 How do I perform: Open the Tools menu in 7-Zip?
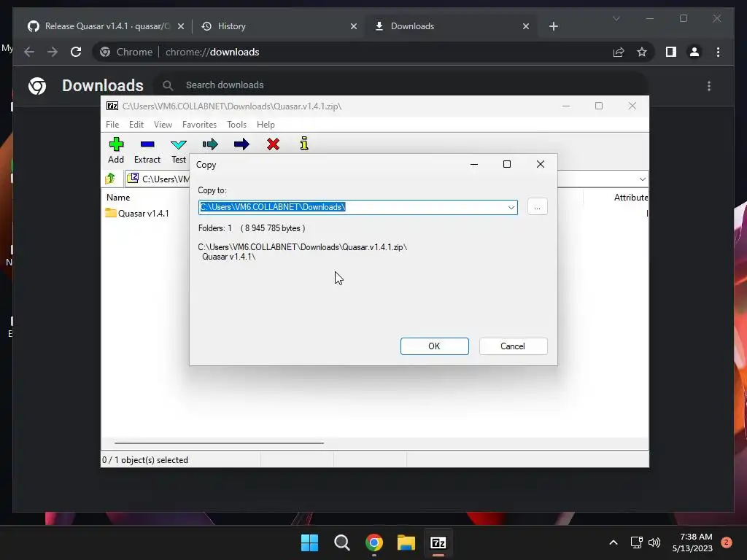pyautogui.click(x=237, y=124)
